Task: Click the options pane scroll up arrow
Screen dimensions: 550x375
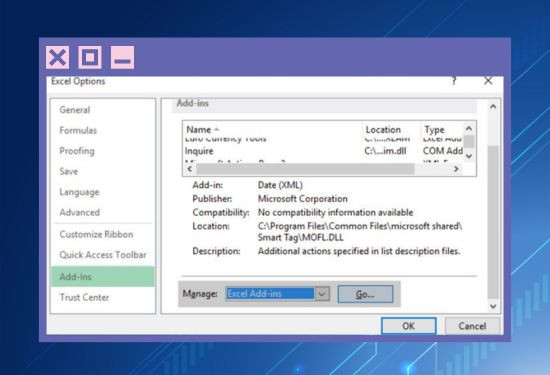Action: tap(493, 106)
